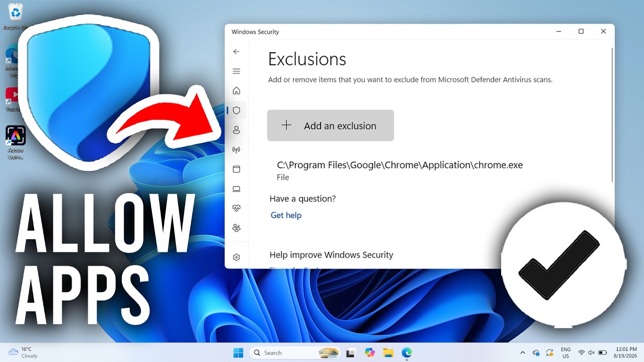Open the hamburger navigation menu
The width and height of the screenshot is (644, 362).
[236, 71]
